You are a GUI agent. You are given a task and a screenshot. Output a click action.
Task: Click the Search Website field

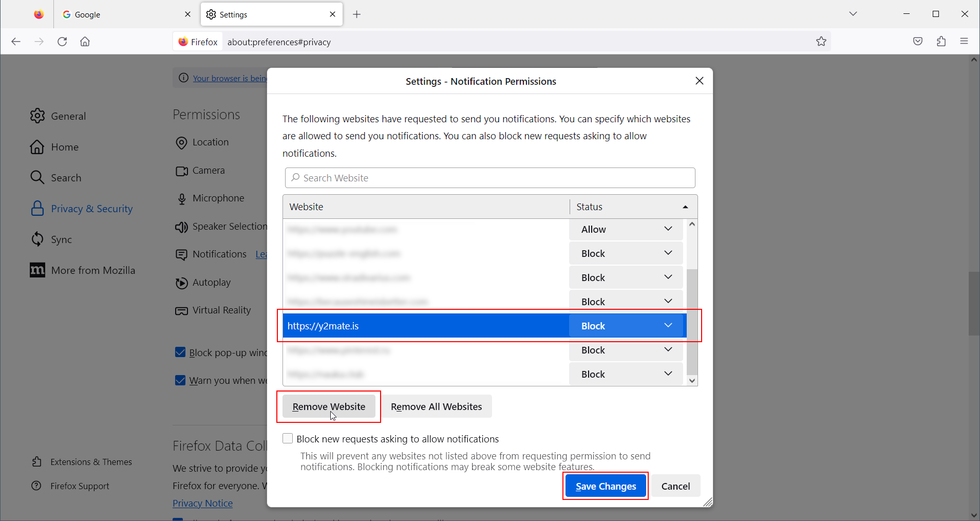coord(489,178)
